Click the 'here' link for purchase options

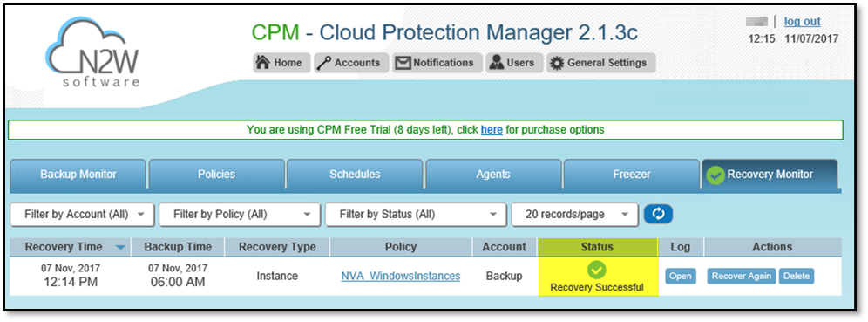coord(492,130)
